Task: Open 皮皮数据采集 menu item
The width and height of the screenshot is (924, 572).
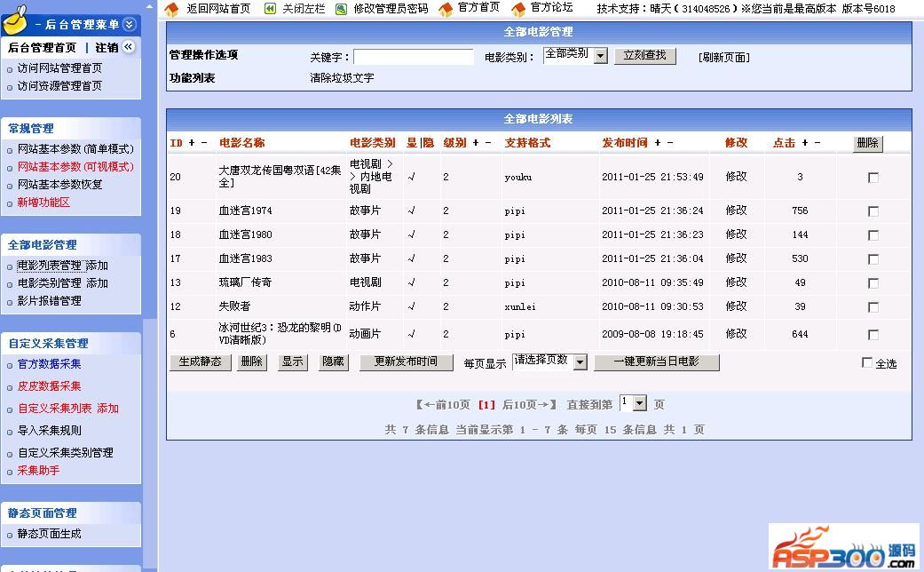Action: pos(50,386)
